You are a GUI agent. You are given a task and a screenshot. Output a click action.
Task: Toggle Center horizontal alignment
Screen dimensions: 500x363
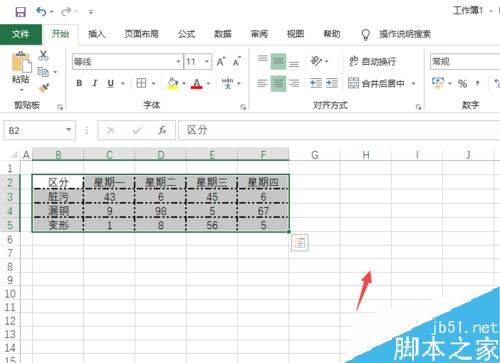pos(278,83)
